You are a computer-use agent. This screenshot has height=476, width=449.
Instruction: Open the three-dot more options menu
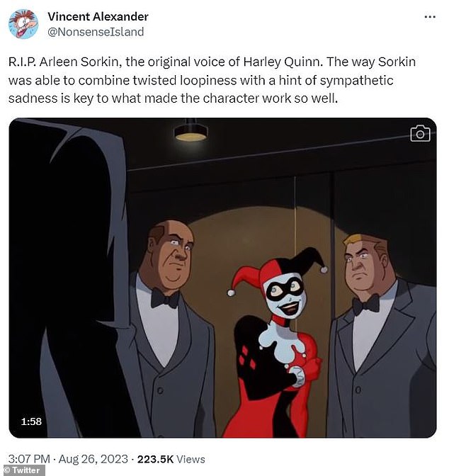point(430,17)
